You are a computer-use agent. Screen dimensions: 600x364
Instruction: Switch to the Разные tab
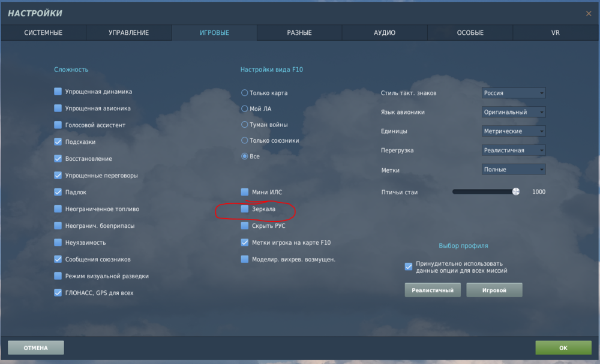[x=299, y=33]
